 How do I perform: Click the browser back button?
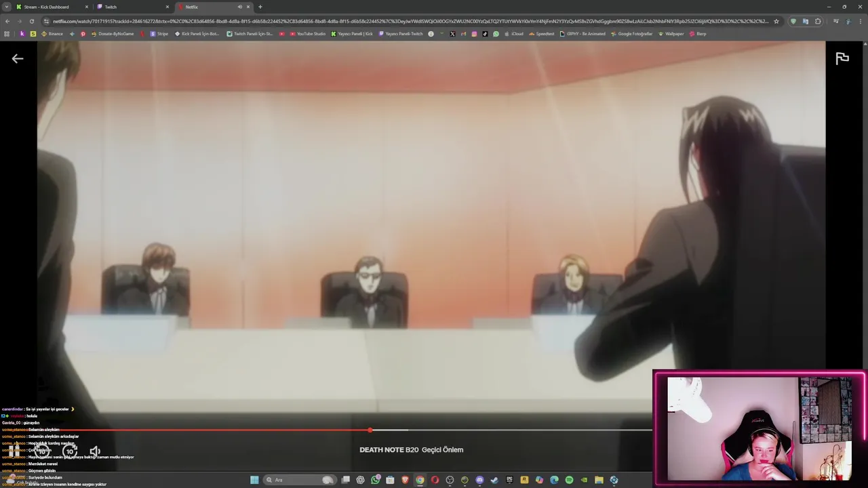(7, 21)
